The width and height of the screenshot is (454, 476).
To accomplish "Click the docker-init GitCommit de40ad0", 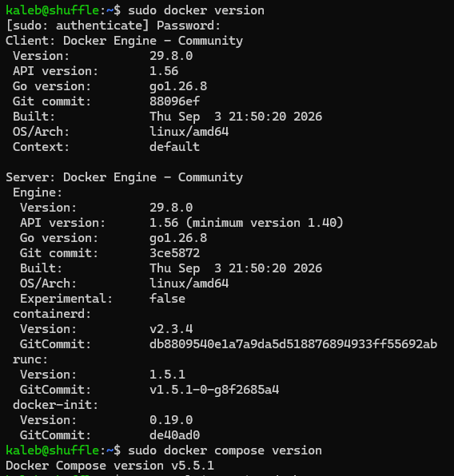I will click(x=174, y=435).
